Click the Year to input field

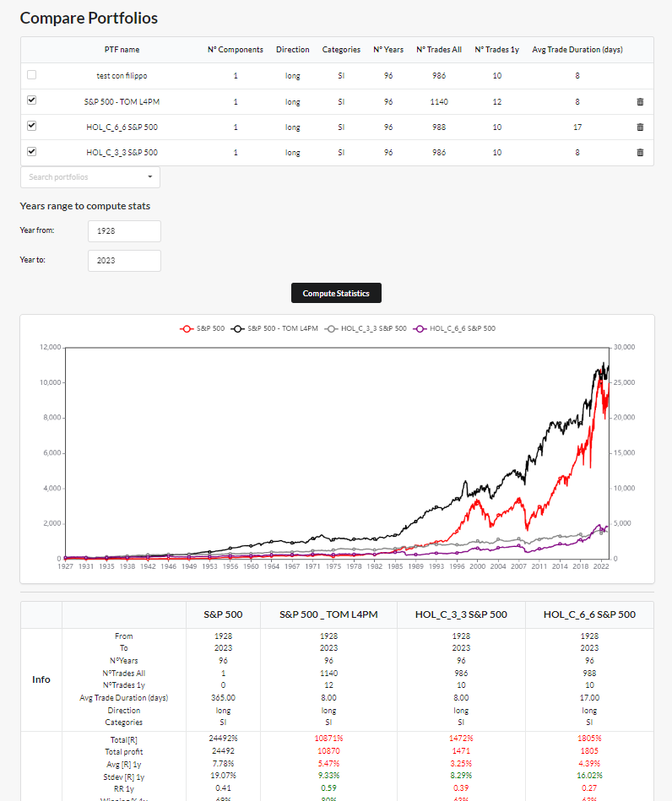pos(123,260)
